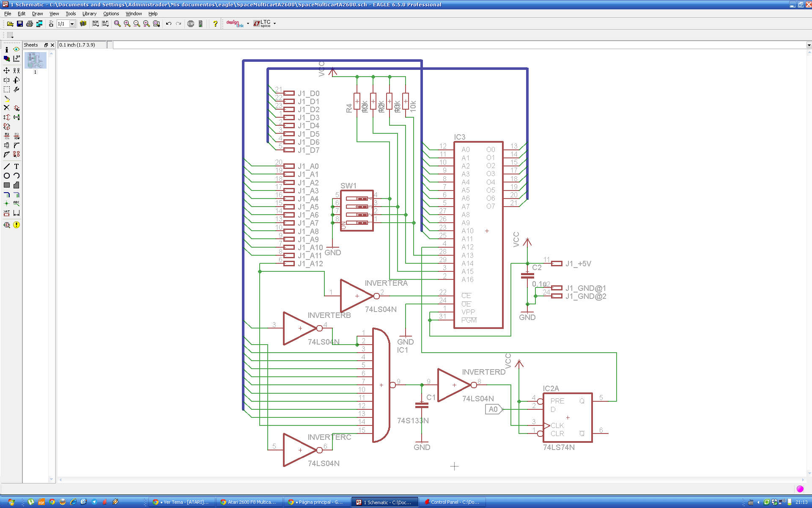Click the Errors yellow exclamation icon
The image size is (812, 508).
(16, 225)
